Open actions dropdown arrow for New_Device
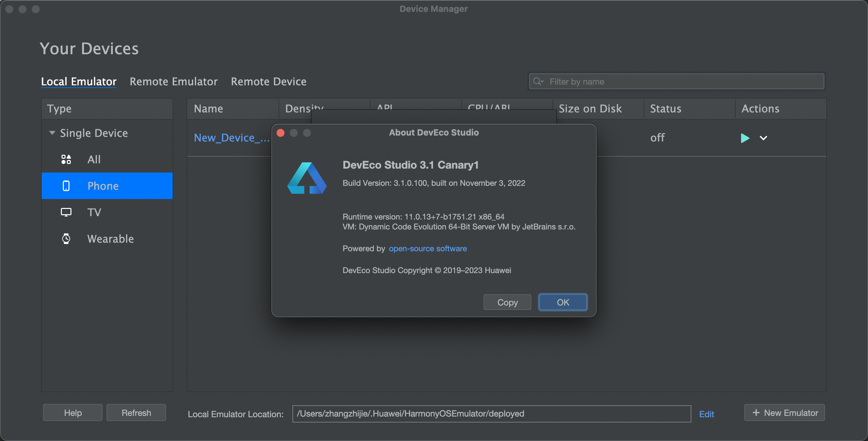 click(x=763, y=138)
